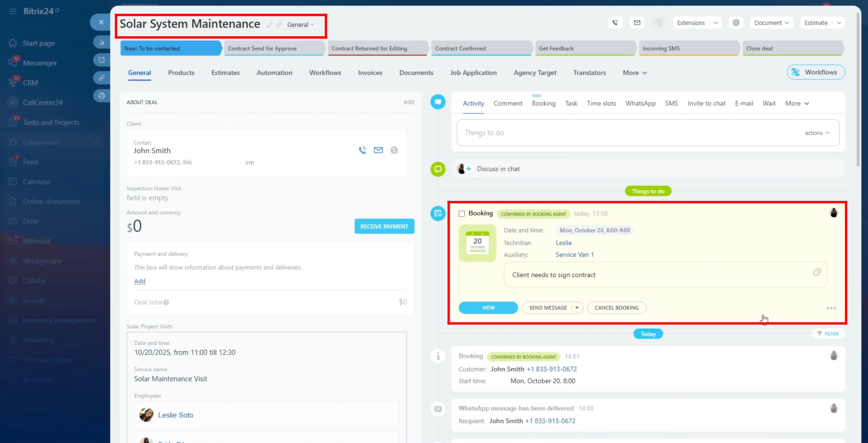Click the email envelope icon in top toolbar

click(637, 23)
